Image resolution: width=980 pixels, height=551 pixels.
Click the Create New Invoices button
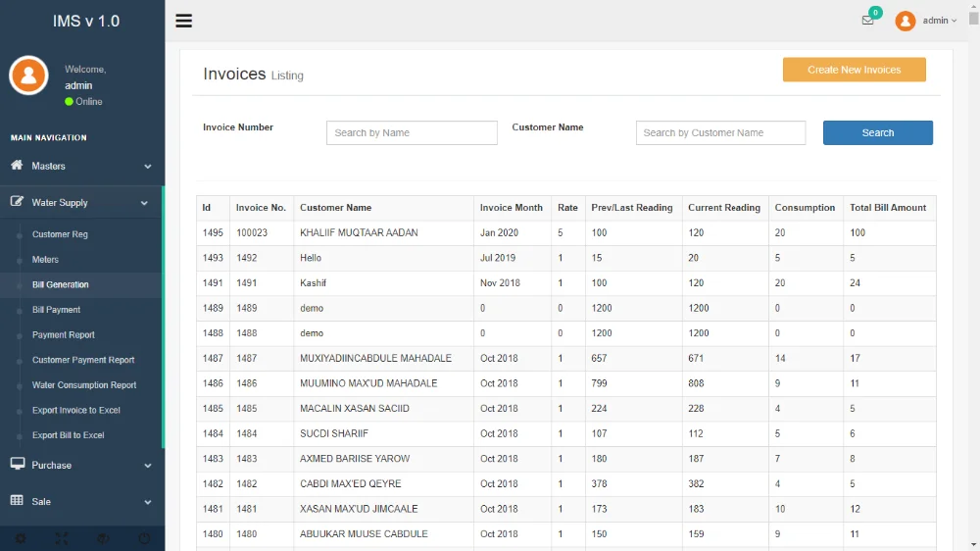click(x=854, y=70)
